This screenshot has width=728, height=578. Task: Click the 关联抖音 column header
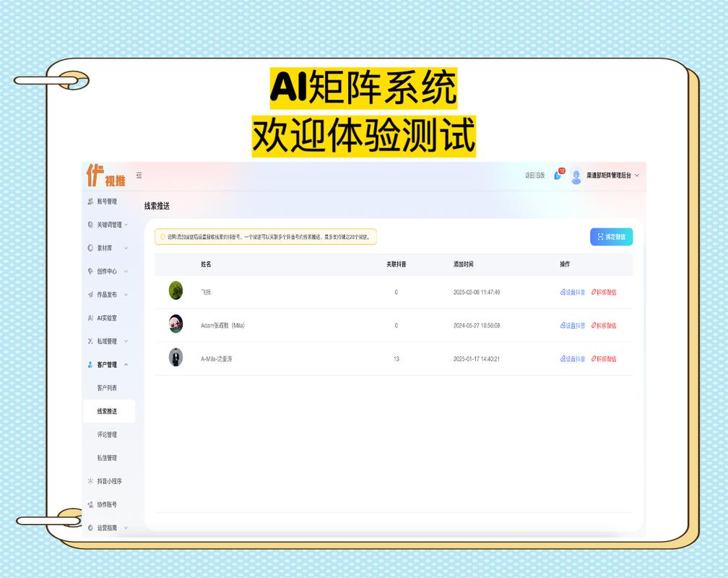pyautogui.click(x=396, y=264)
